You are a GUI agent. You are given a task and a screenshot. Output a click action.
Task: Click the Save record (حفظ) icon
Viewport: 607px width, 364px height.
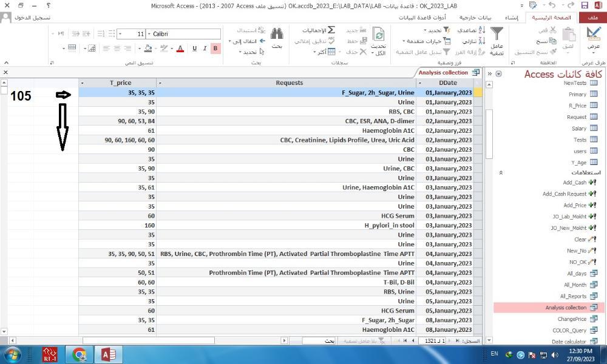click(x=363, y=41)
